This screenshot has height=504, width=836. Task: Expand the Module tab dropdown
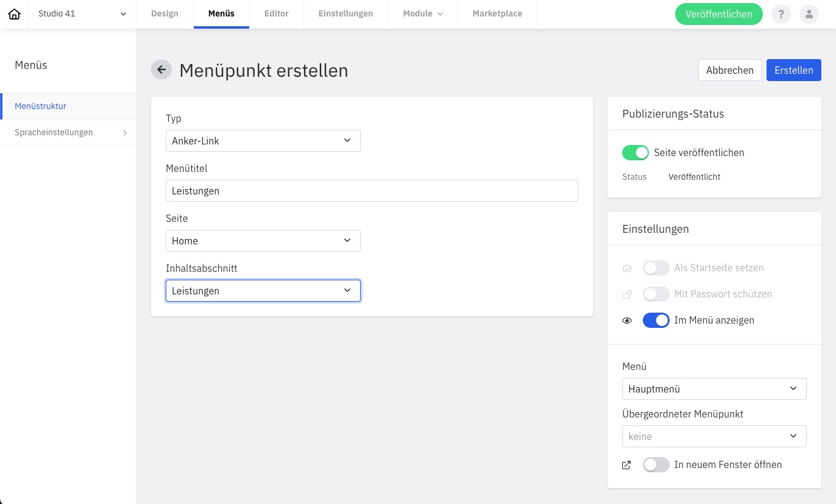(423, 14)
